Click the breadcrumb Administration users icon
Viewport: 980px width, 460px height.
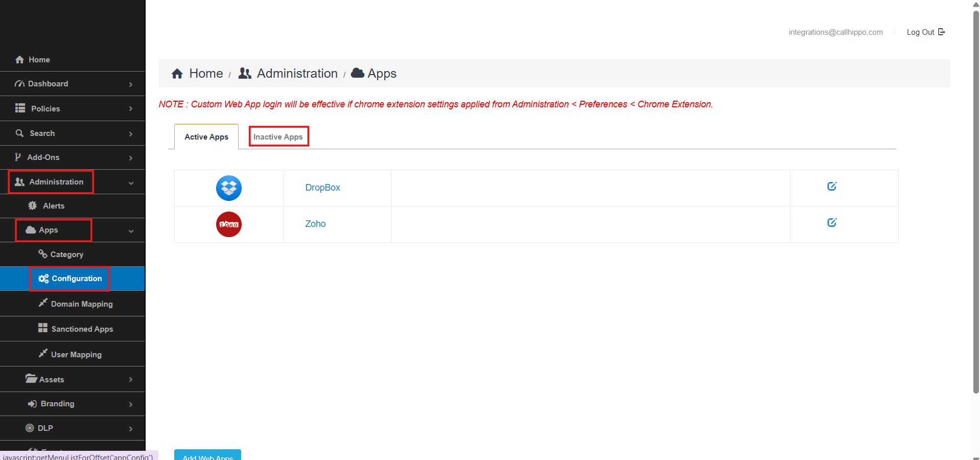[x=245, y=74]
